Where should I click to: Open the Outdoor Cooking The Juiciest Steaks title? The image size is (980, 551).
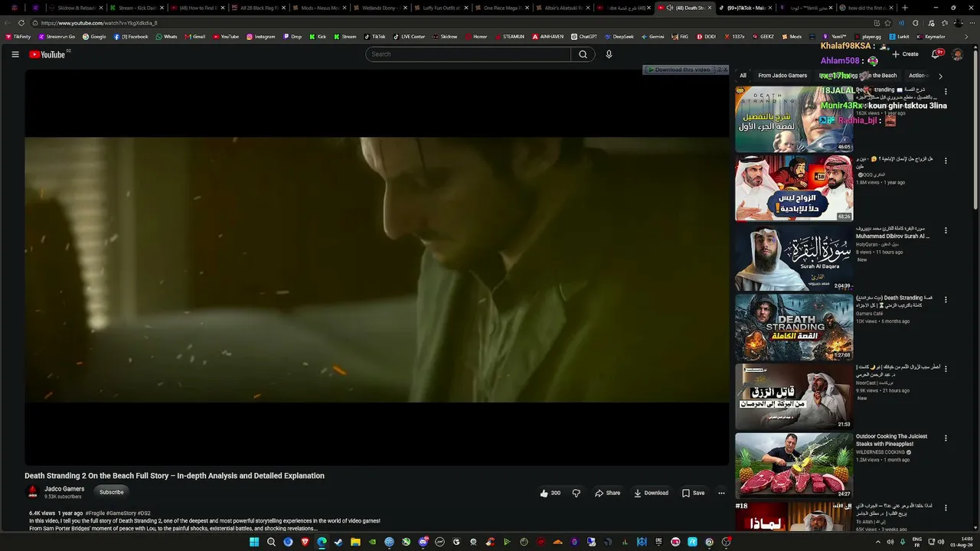point(891,440)
